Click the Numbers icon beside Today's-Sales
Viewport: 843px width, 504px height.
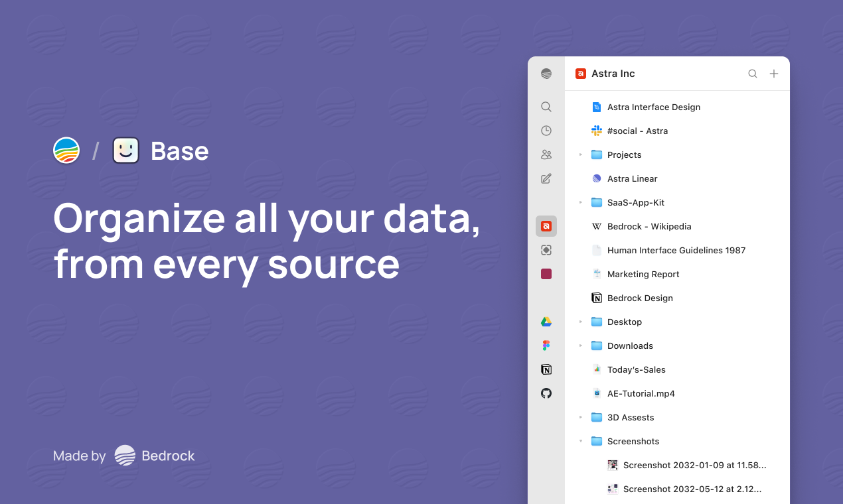tap(597, 369)
